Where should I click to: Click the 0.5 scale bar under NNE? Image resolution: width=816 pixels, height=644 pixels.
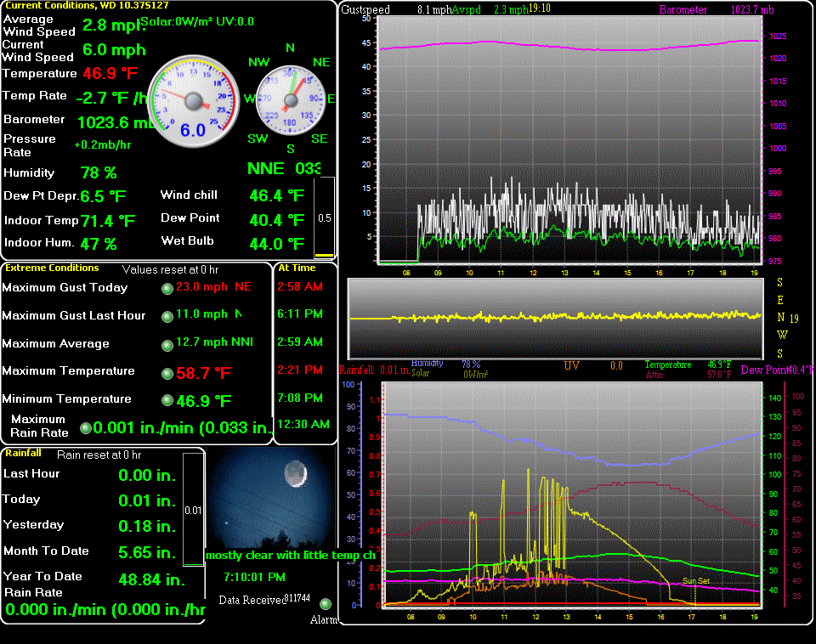tap(324, 217)
